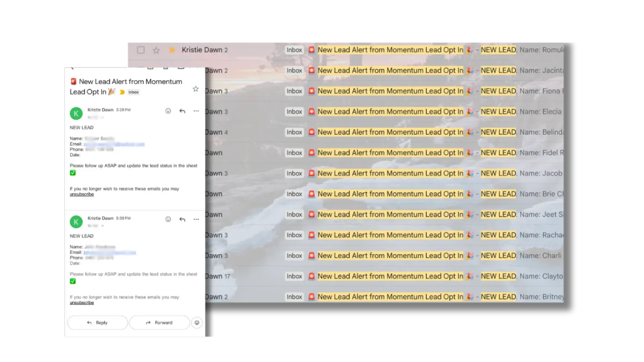Open the lead email naming Fidel R
The height and width of the screenshot is (362, 644).
pos(384,153)
